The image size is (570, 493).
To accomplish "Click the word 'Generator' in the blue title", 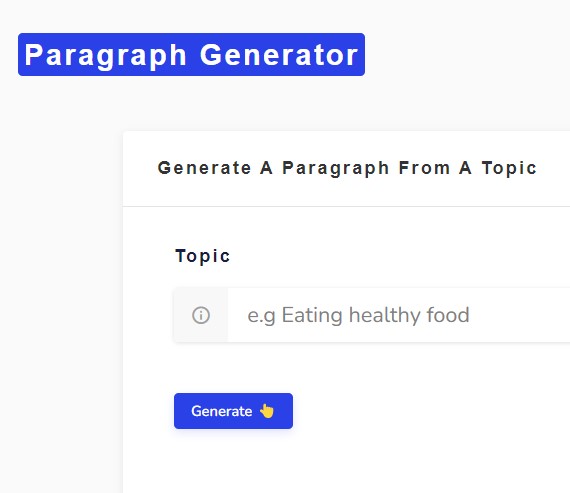I will [x=279, y=55].
